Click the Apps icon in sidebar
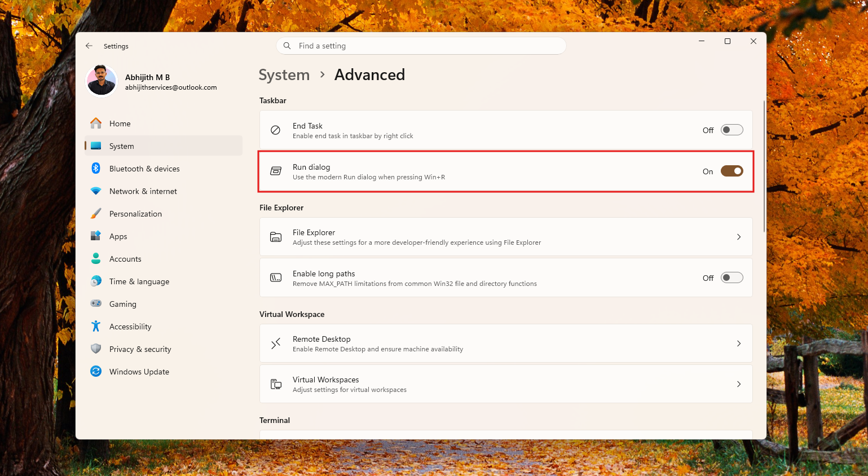Screen dimensions: 868x476 [96, 236]
